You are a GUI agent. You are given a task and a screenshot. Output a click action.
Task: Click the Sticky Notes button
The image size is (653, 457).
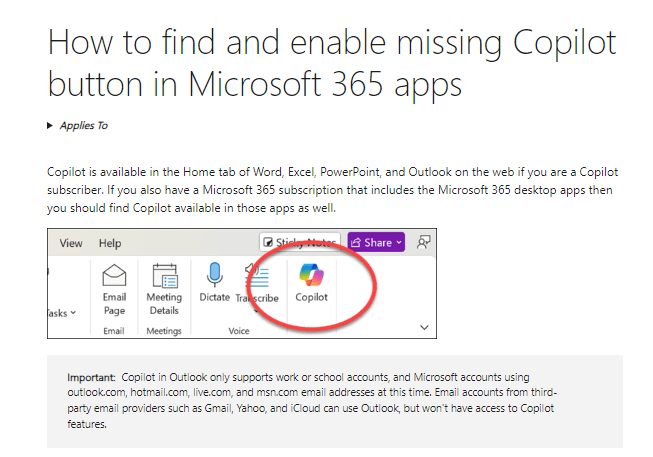pyautogui.click(x=300, y=242)
